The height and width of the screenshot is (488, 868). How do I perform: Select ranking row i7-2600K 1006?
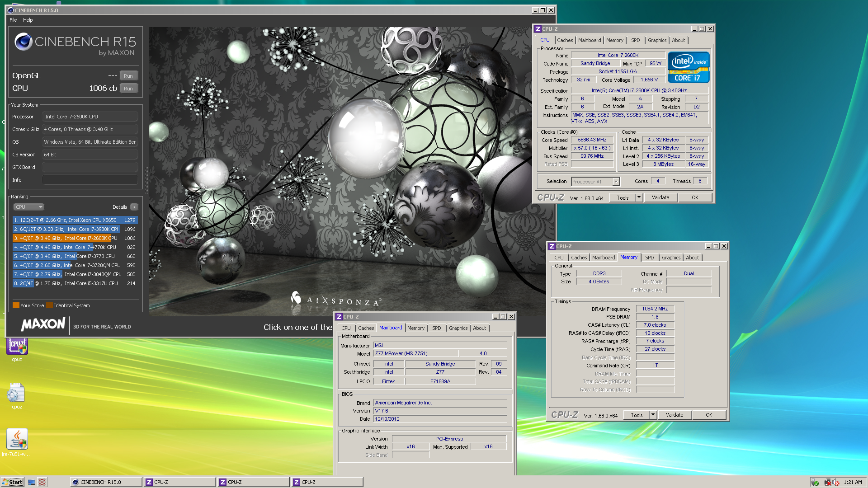(x=75, y=238)
